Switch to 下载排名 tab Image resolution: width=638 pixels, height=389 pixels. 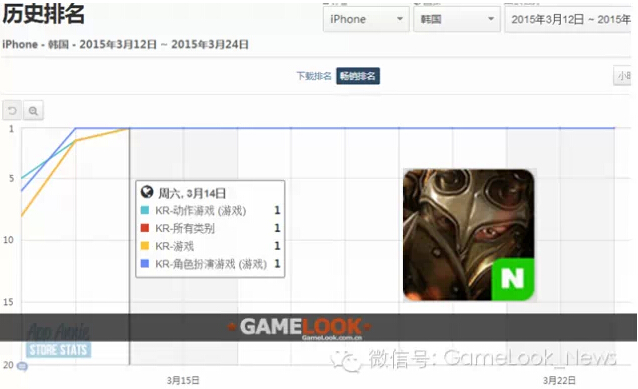click(314, 76)
